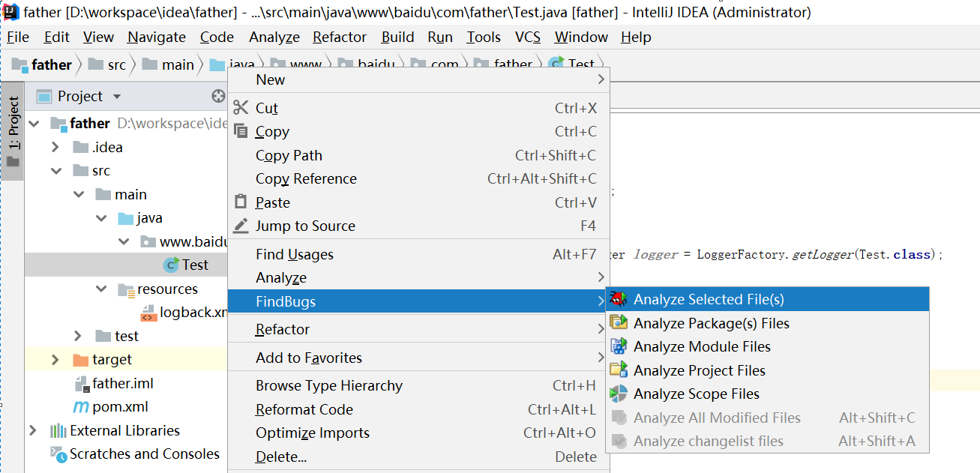Image resolution: width=980 pixels, height=473 pixels.
Task: Click the logback.xml file icon
Action: coord(148,313)
